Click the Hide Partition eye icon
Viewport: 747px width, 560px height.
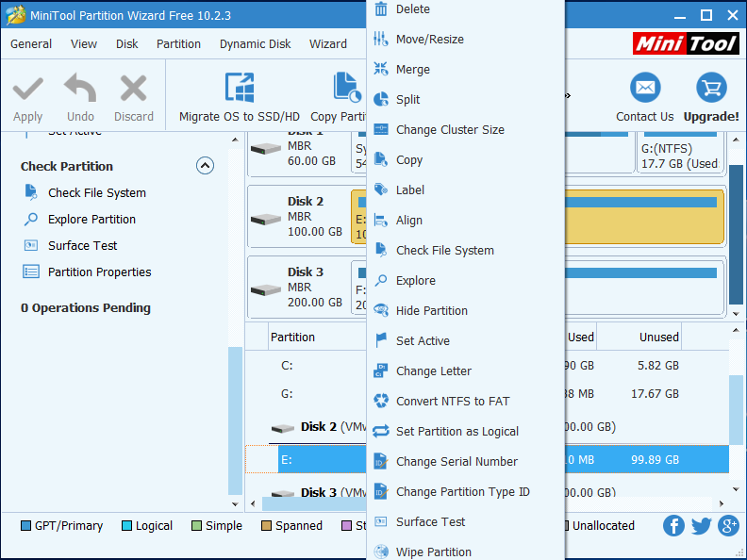pyautogui.click(x=381, y=310)
